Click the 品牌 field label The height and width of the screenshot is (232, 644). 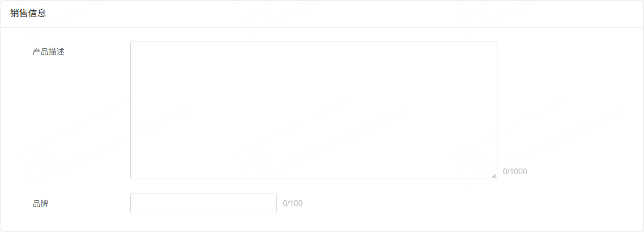tap(41, 203)
